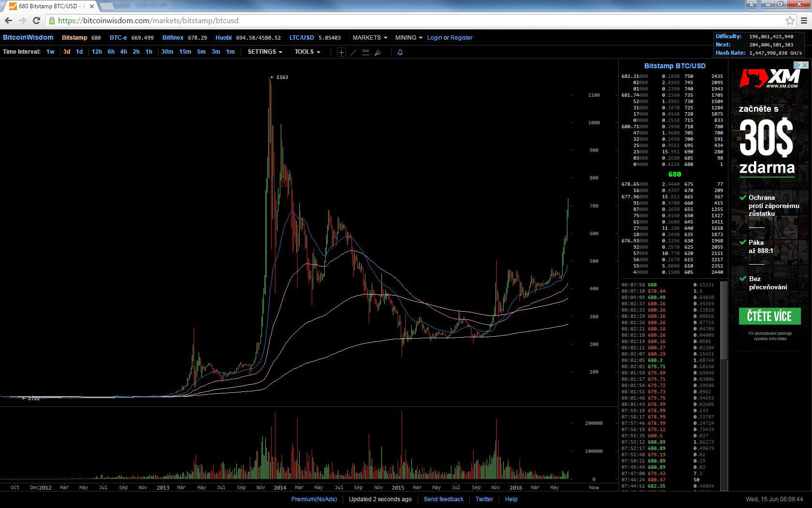Click the Register link
This screenshot has width=812, height=508.
click(462, 37)
